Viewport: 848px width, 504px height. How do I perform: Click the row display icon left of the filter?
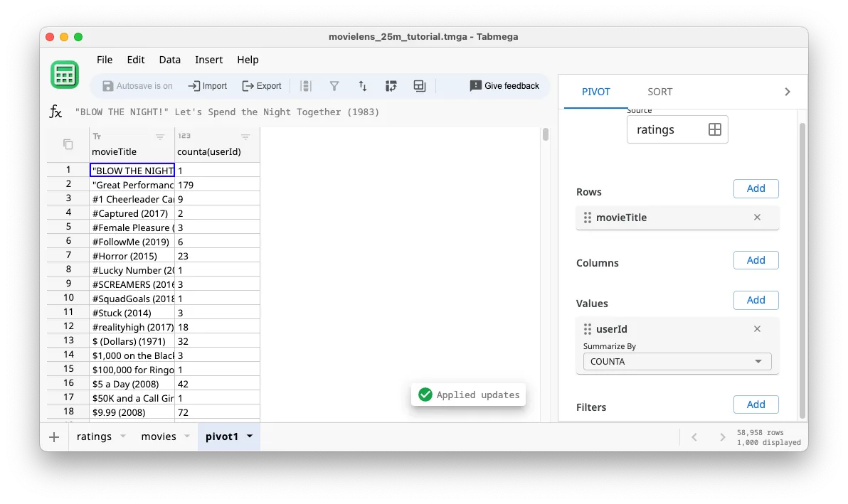pos(306,85)
